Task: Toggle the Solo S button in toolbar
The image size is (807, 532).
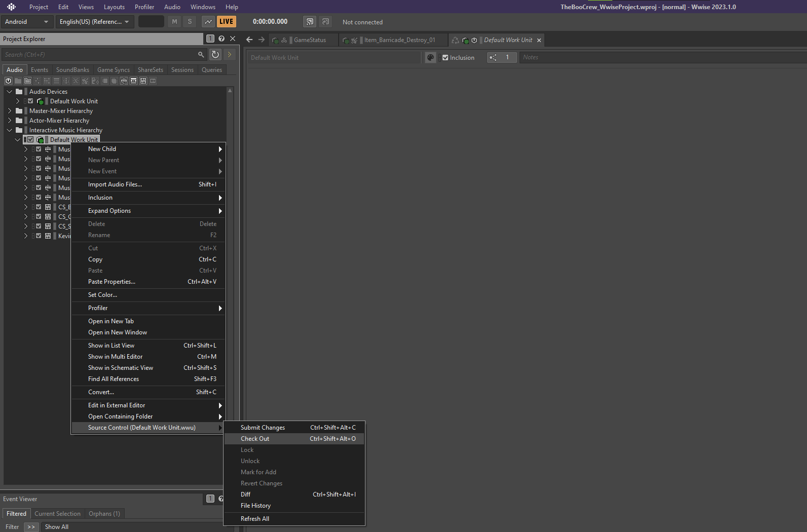Action: point(190,21)
